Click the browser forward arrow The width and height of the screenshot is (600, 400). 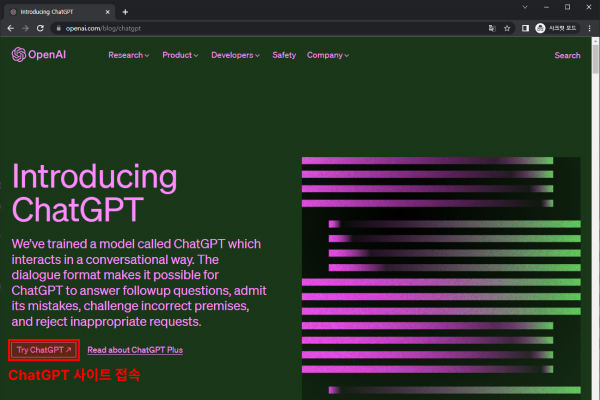pyautogui.click(x=25, y=28)
